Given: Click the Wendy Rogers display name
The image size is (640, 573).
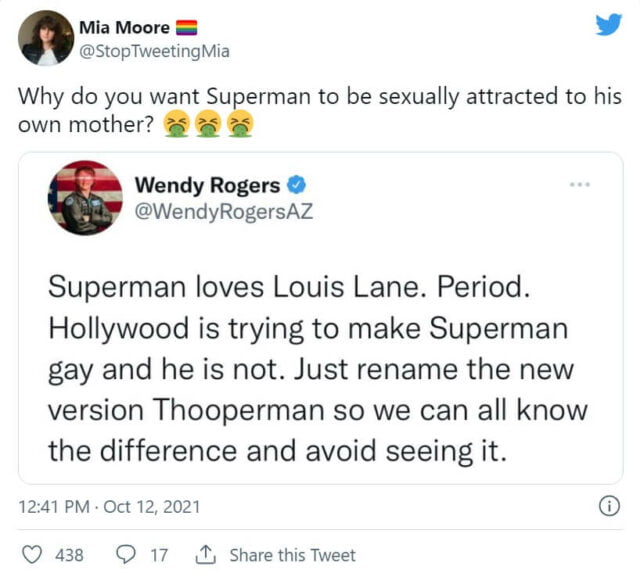Looking at the screenshot, I should coord(208,184).
